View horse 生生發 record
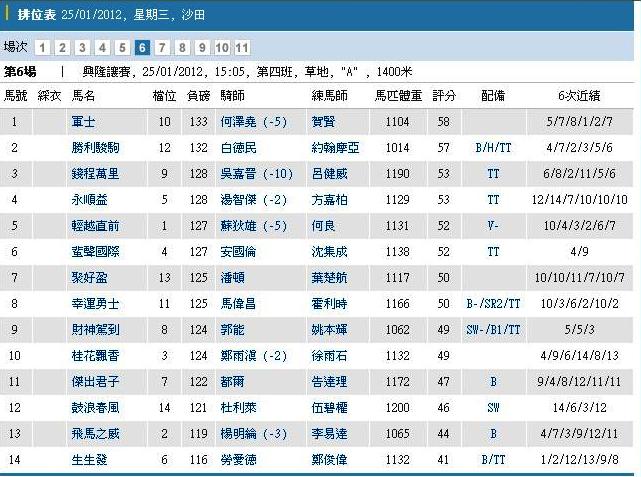 pyautogui.click(x=89, y=459)
